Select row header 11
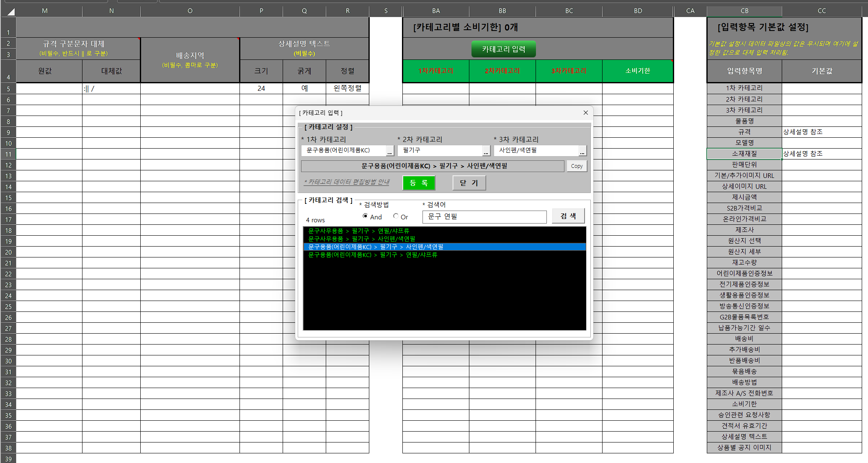 click(8, 154)
